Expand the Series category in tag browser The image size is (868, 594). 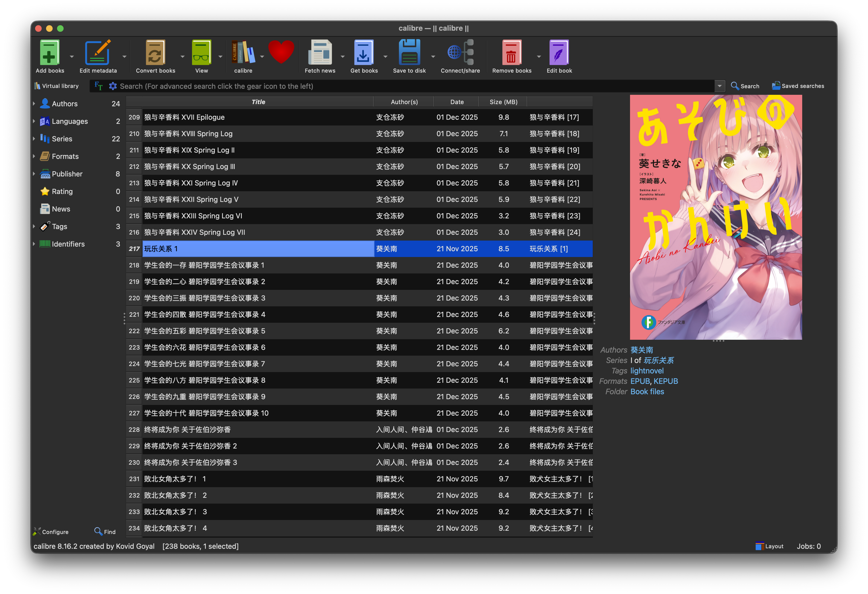(34, 139)
